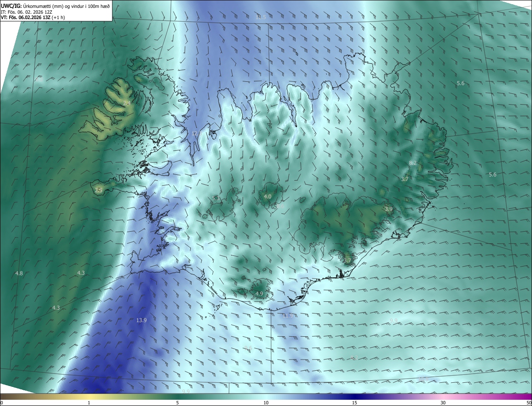The image size is (532, 406).
Task: Click the 4.8 value near the left edge
Action: click(x=19, y=274)
